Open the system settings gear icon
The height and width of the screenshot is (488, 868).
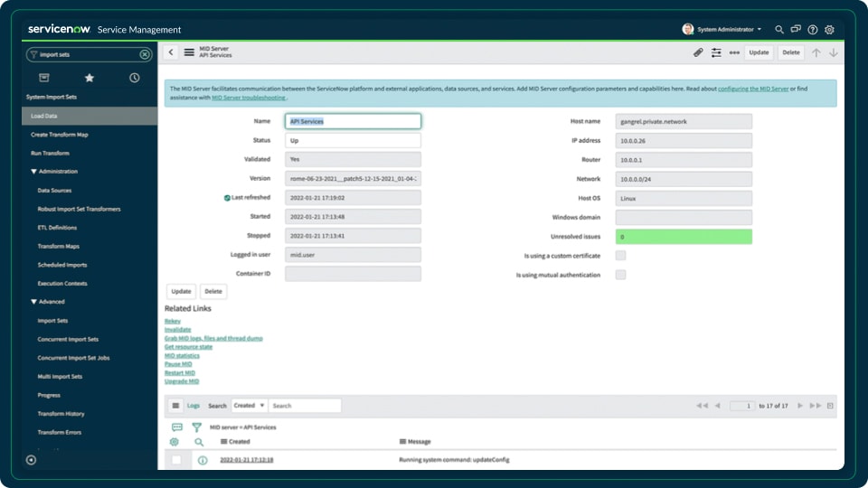829,29
